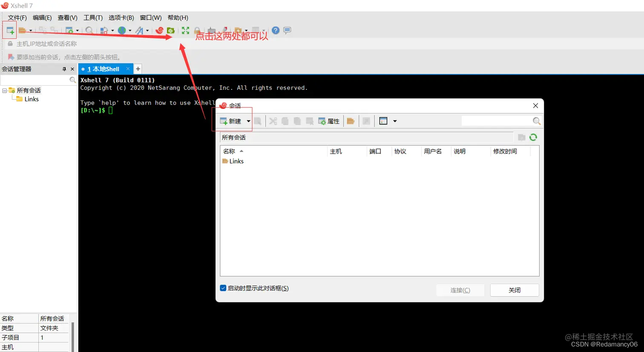The image size is (644, 352).
Task: Open the 编辑(E) menu
Action: pyautogui.click(x=42, y=17)
